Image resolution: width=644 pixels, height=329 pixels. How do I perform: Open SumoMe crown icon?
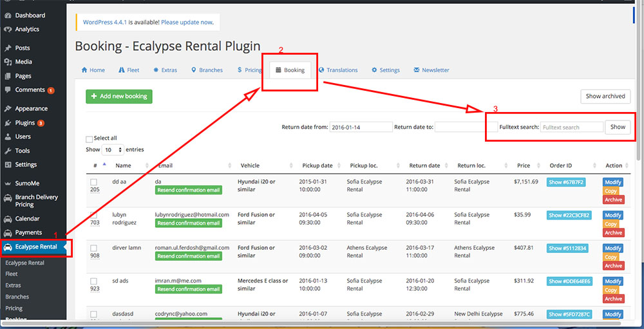tap(7, 183)
